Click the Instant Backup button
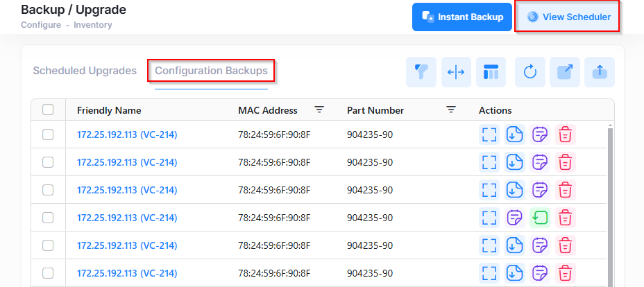644x287 pixels. coord(461,17)
